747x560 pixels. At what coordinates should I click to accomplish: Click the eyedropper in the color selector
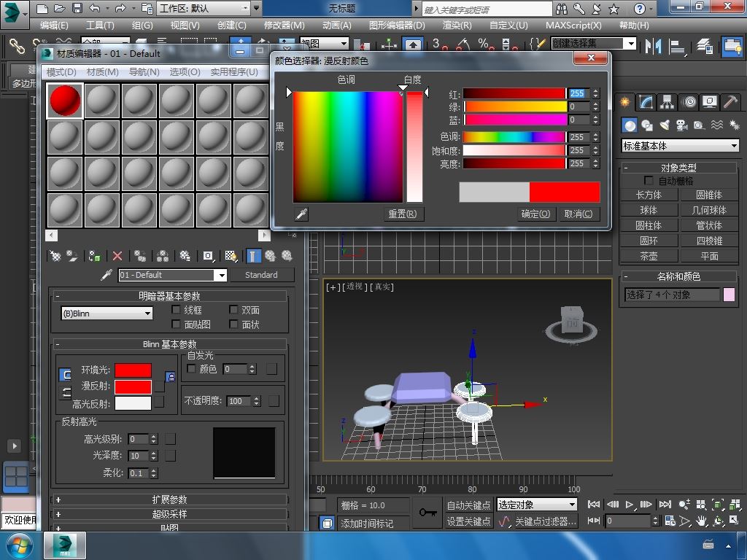[301, 214]
